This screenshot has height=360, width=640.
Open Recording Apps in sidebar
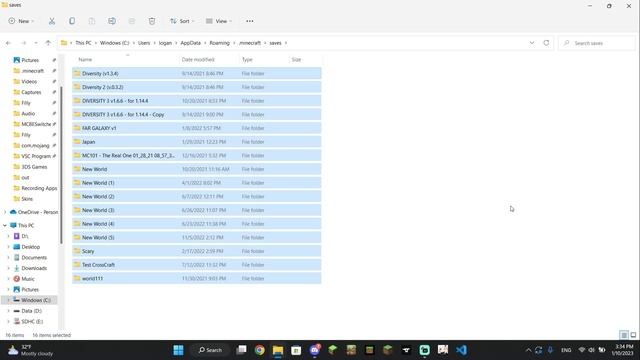(x=39, y=188)
